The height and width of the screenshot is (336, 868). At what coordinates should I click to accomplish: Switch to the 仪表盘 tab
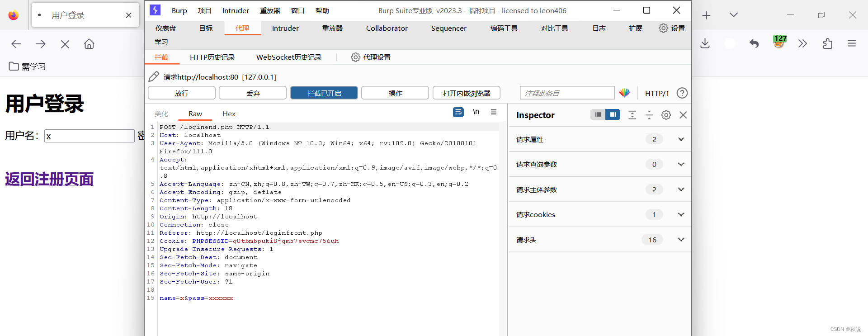point(166,28)
